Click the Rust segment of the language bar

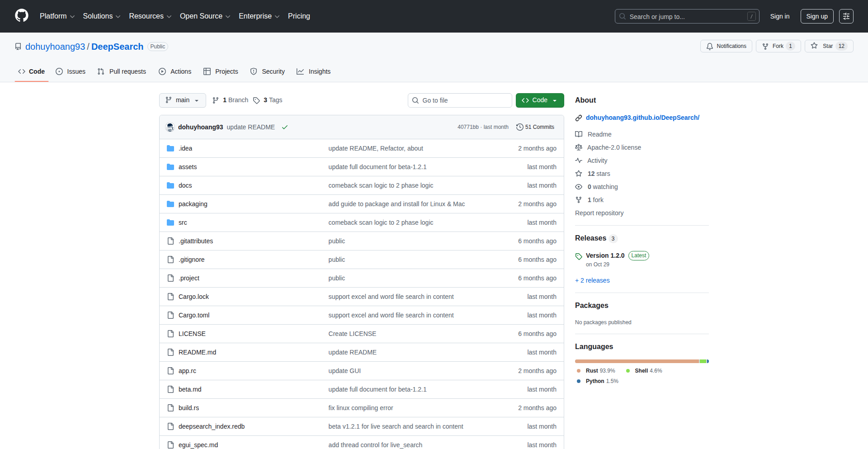[x=633, y=361]
